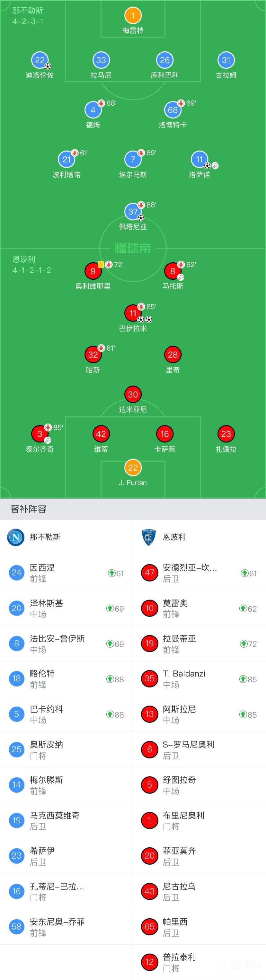Open player 68 洛博特卡 icon

(x=173, y=110)
